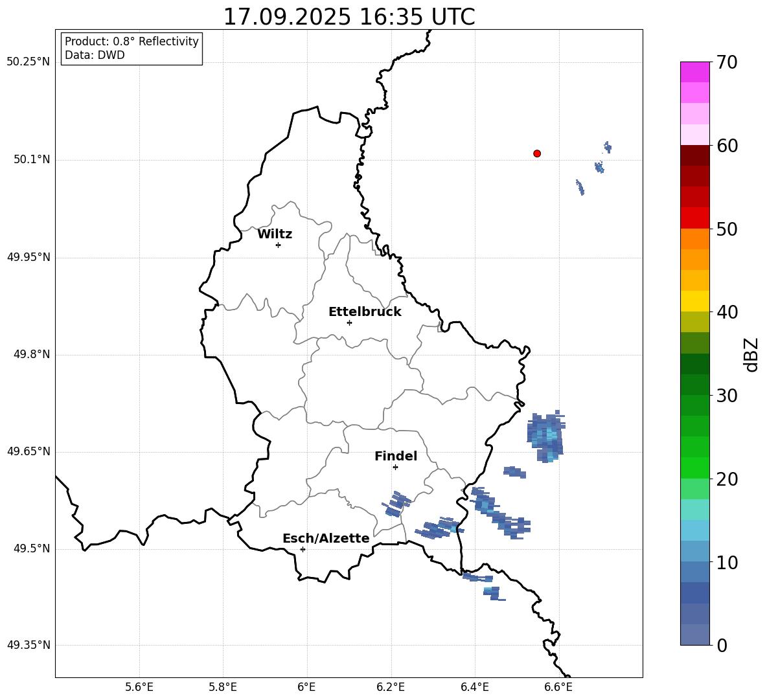The width and height of the screenshot is (767, 700).
Task: Click the 49.95°N latitude label
Action: [x=29, y=257]
